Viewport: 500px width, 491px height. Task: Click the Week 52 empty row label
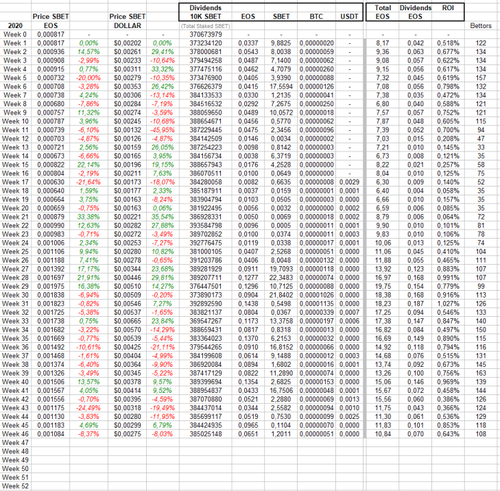tap(15, 486)
